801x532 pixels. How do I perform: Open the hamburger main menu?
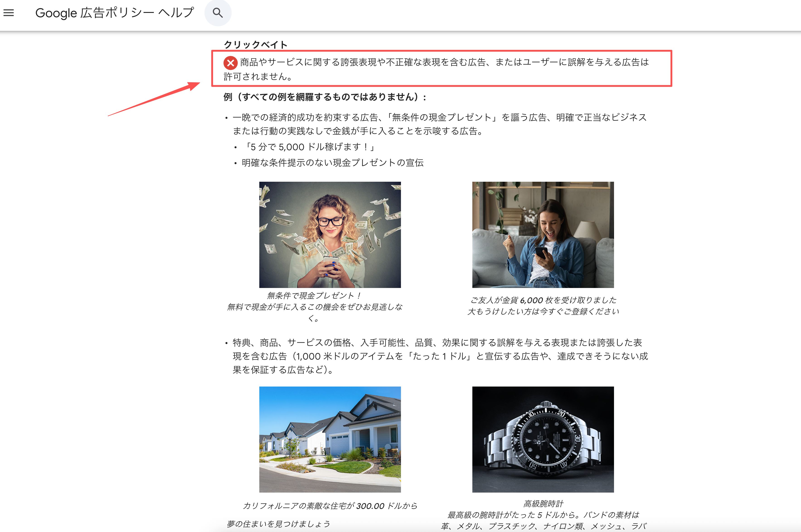(9, 13)
